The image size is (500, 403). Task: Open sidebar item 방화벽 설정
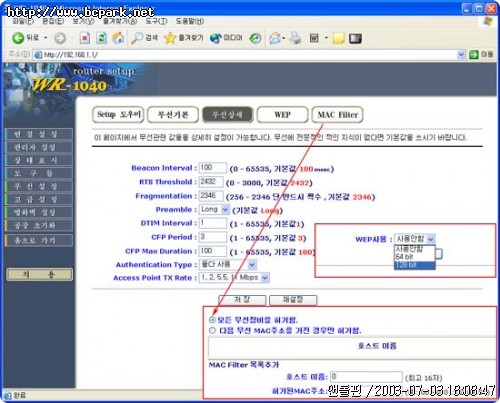(39, 212)
